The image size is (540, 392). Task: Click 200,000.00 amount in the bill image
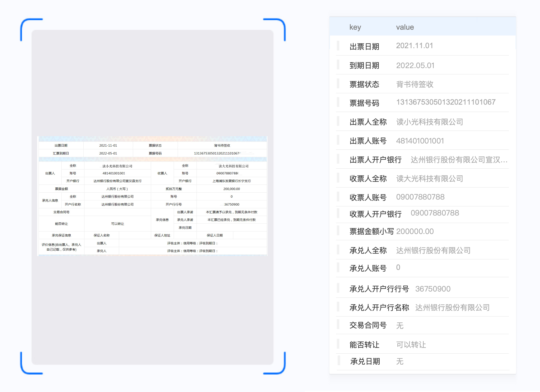click(x=232, y=189)
